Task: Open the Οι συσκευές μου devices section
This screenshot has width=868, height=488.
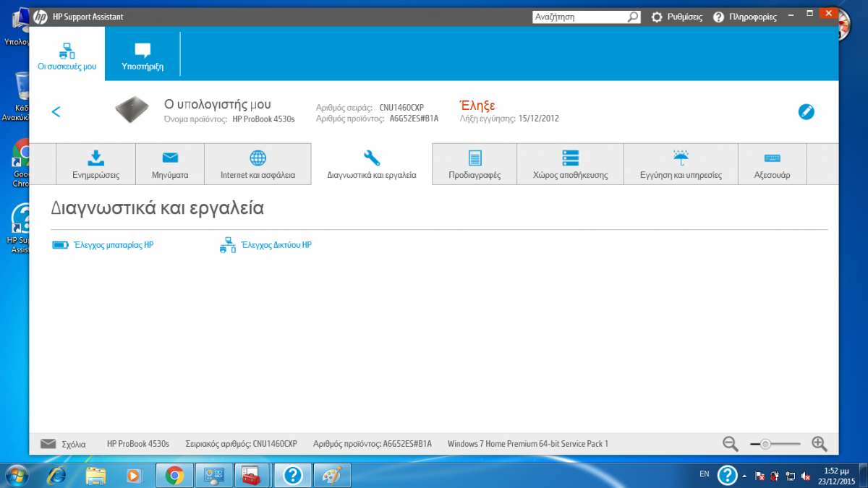Action: (x=67, y=54)
